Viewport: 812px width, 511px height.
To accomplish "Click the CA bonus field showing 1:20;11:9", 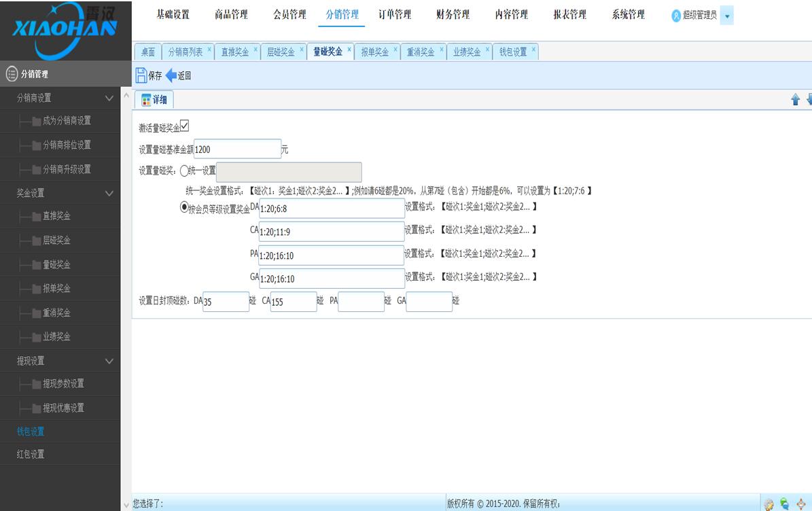I will click(332, 232).
